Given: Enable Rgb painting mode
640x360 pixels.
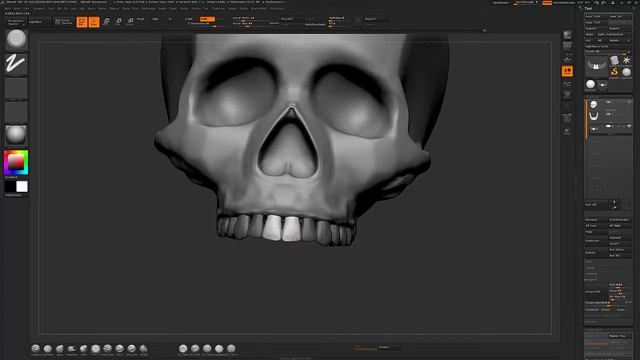Looking at the screenshot, I should (155, 19).
